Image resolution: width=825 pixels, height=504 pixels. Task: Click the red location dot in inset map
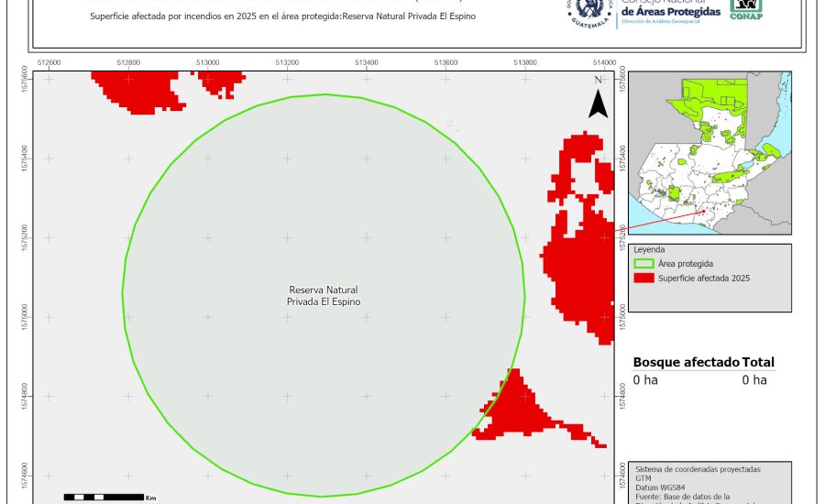point(703,213)
